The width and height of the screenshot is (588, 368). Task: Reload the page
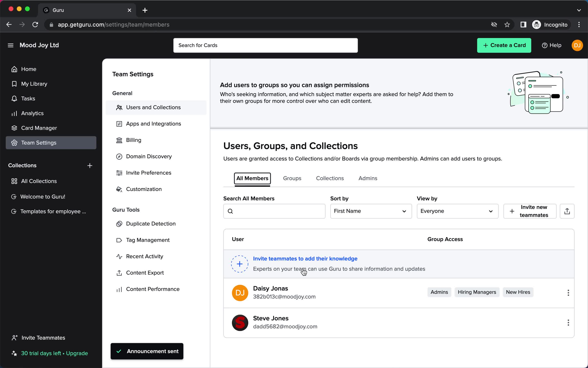coord(35,25)
